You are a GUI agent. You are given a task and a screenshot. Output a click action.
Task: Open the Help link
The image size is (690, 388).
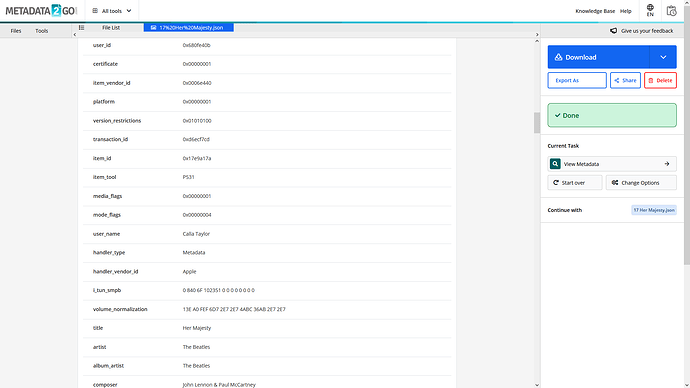pos(626,11)
